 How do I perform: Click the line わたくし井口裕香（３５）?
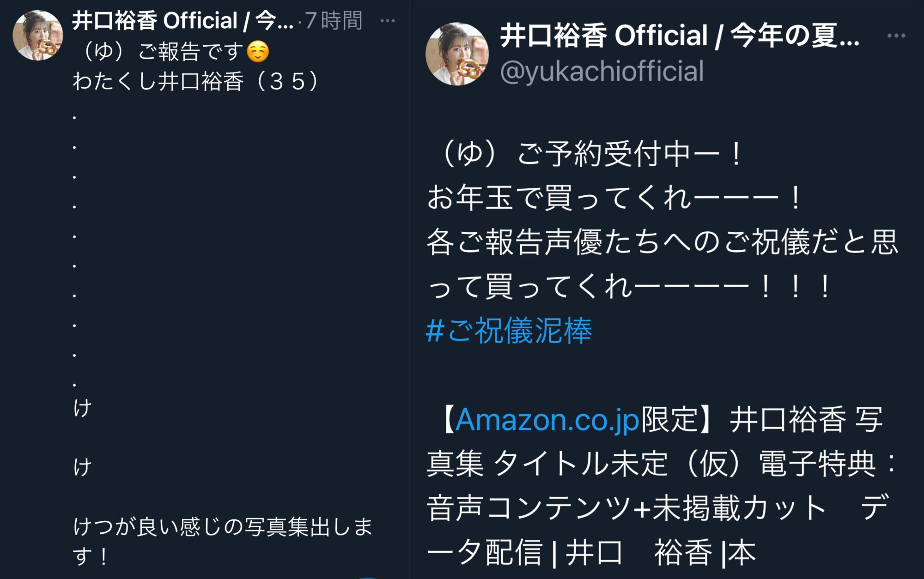click(x=196, y=81)
